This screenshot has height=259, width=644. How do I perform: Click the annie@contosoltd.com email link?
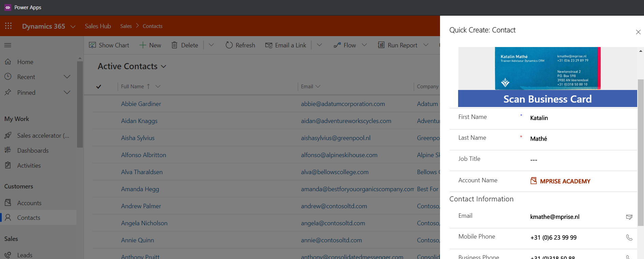(x=331, y=240)
